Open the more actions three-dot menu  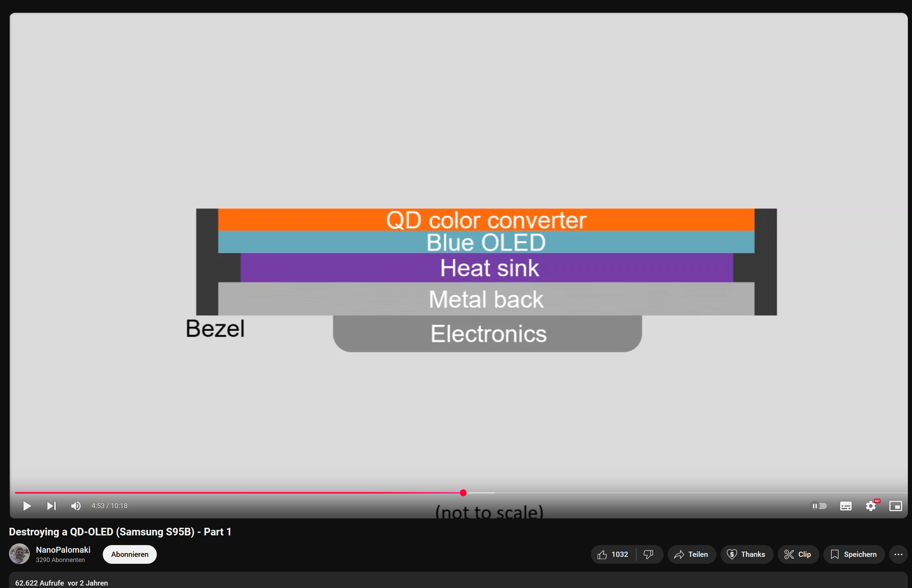(898, 554)
